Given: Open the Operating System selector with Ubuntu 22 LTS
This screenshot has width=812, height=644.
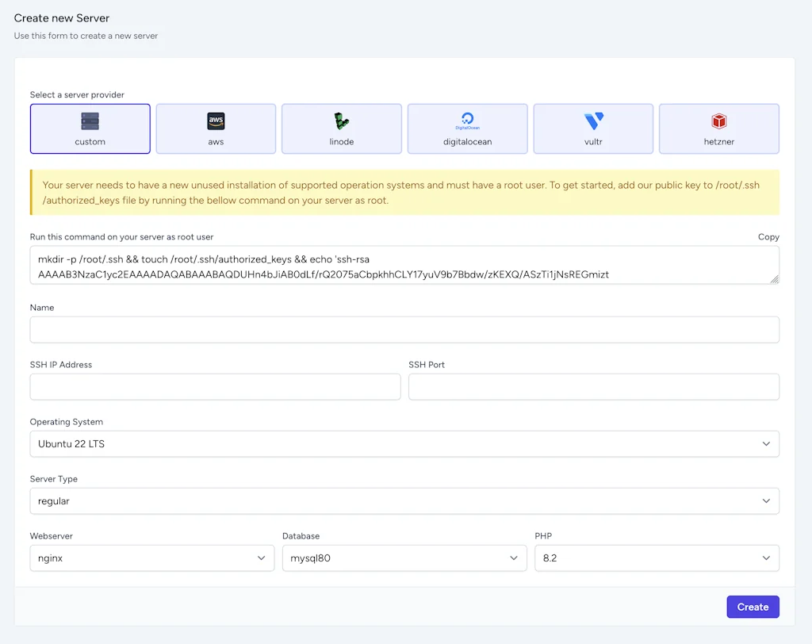Looking at the screenshot, I should (x=404, y=444).
